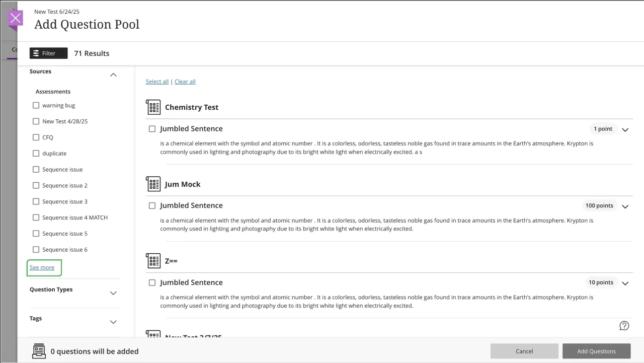The height and width of the screenshot is (363, 644).
Task: Click the questions counter icon near bottom left
Action: 39,351
